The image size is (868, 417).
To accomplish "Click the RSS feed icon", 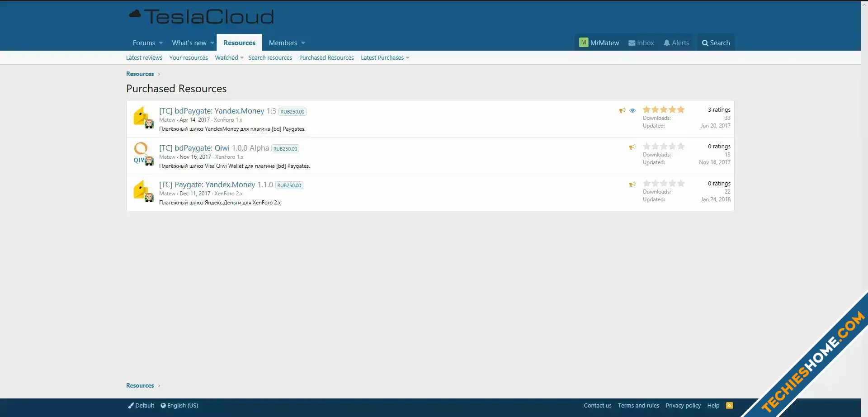I will coord(729,406).
